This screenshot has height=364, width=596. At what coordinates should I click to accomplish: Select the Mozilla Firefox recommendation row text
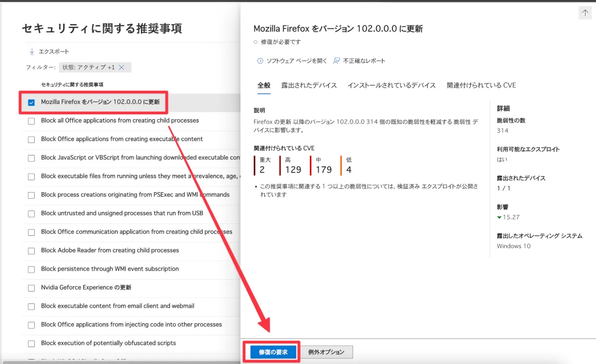[100, 102]
